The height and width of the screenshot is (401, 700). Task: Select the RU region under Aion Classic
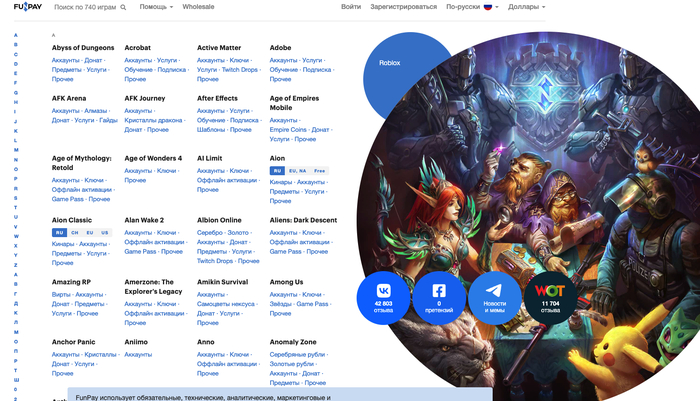coord(59,232)
